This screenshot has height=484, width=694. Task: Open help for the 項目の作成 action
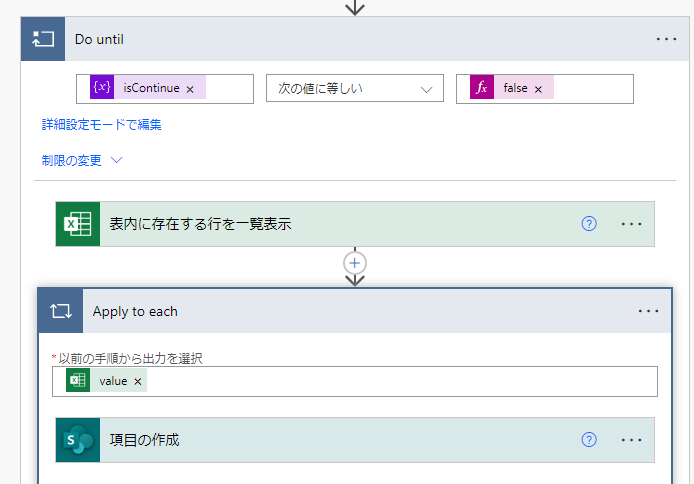[589, 440]
